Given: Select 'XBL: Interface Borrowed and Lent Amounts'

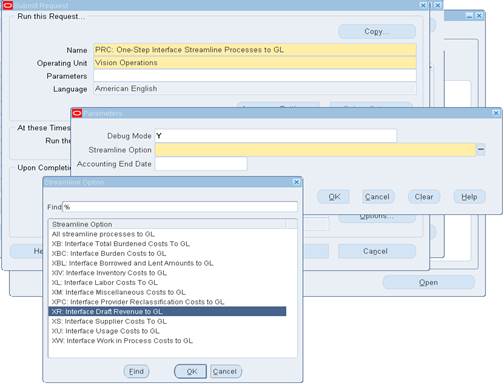Looking at the screenshot, I should click(167, 263).
